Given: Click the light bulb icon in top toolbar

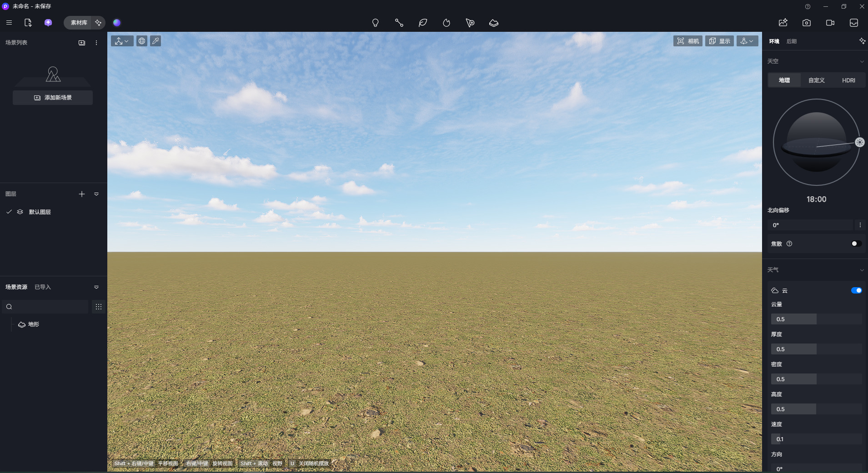Looking at the screenshot, I should coord(375,23).
